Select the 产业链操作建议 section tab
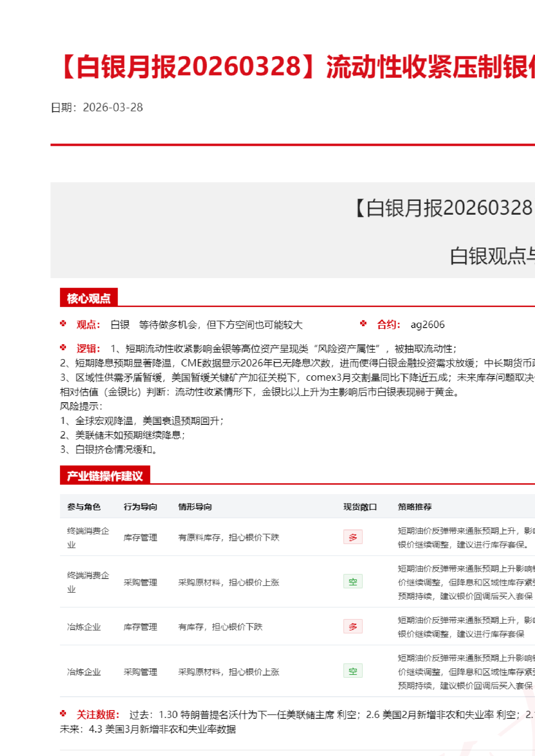This screenshot has width=535, height=756. pyautogui.click(x=104, y=476)
